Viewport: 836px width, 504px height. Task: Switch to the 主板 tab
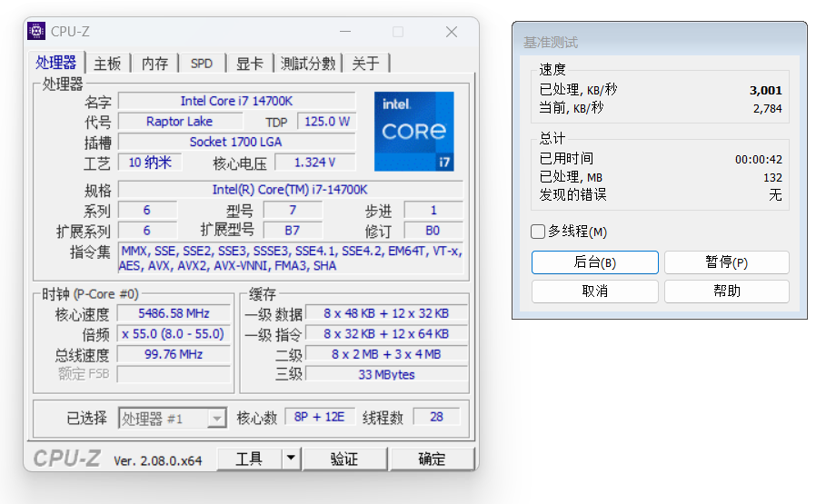pyautogui.click(x=108, y=64)
